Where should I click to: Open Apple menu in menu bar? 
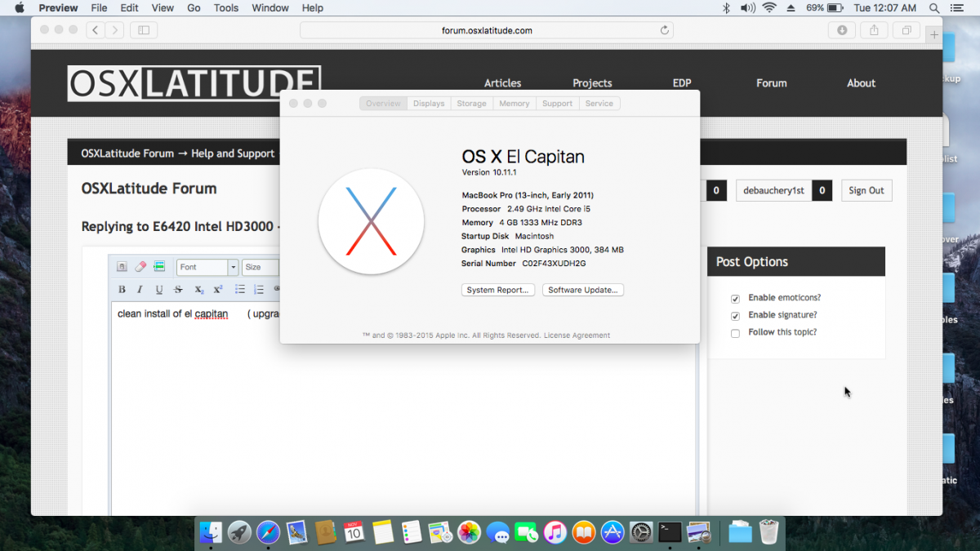(19, 8)
